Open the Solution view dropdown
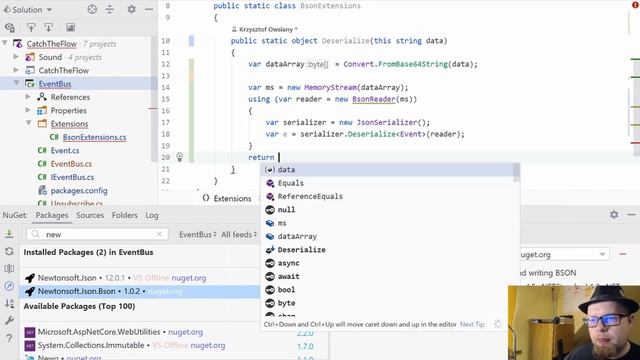Viewport: 640px width, 360px height. click(28, 9)
